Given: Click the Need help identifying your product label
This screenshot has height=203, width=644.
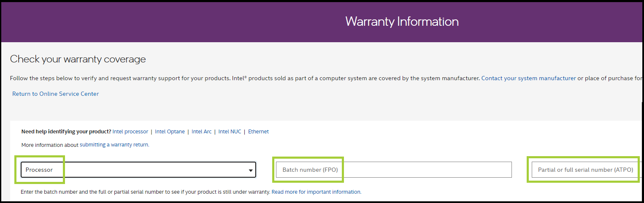Looking at the screenshot, I should (66, 132).
